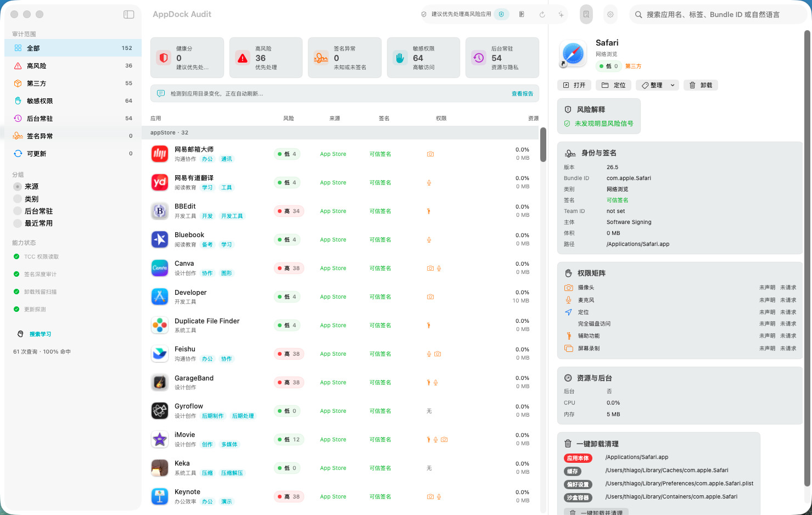Select 可更新 in audit scope sidebar
812x515 pixels.
[73, 154]
